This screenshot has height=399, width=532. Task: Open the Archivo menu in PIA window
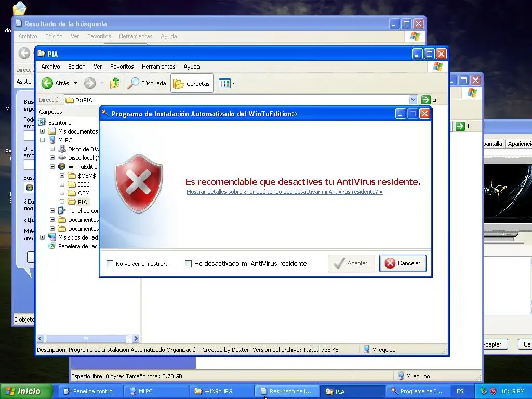point(50,66)
